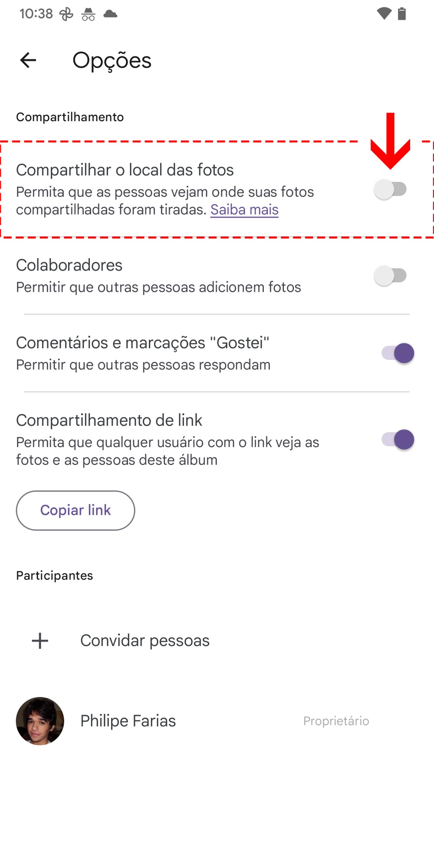This screenshot has width=434, height=868.
Task: Select Convidar pessoas option
Action: pos(145,641)
